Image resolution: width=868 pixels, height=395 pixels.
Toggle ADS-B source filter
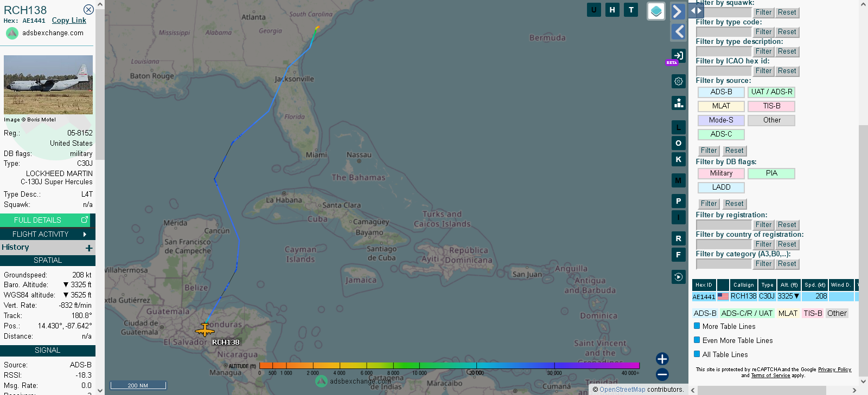tap(721, 92)
